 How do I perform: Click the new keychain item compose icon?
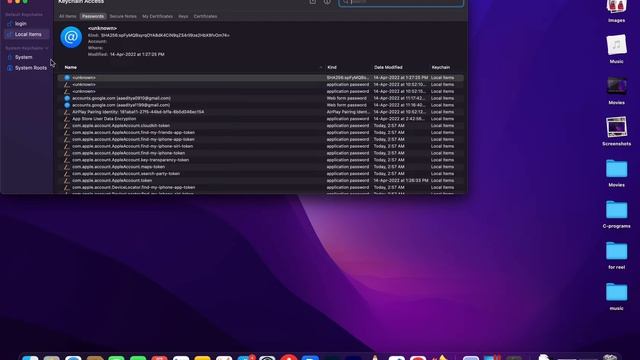click(313, 2)
